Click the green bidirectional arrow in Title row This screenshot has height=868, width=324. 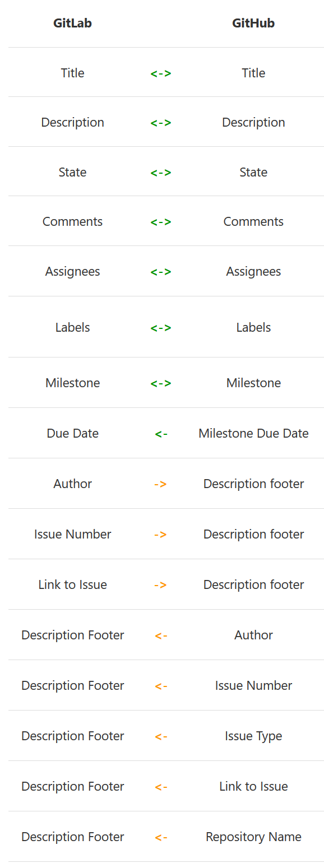(161, 73)
